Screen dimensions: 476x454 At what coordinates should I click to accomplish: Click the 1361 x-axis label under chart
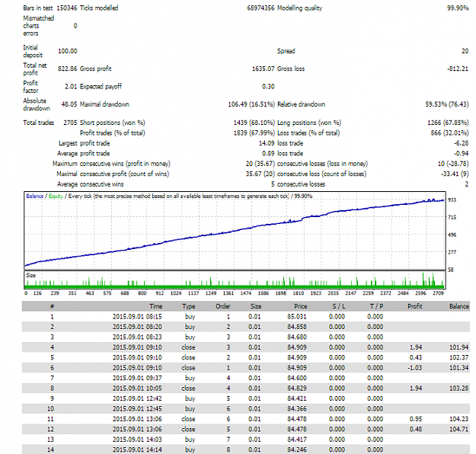[228, 293]
